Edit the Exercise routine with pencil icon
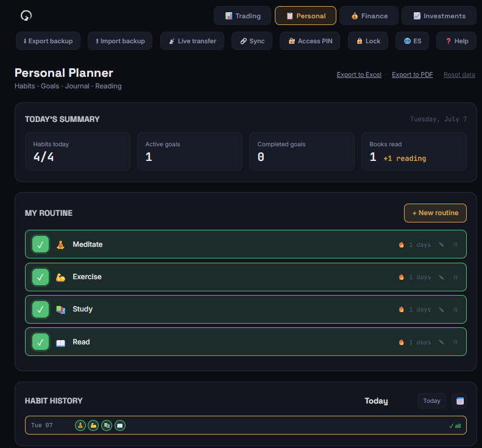Screen dimensions: 482x448 (441, 277)
